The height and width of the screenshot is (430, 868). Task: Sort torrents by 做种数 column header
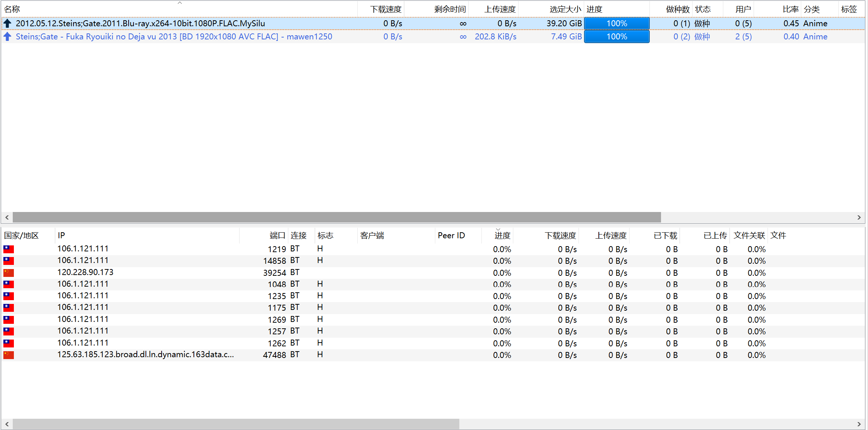[671, 9]
